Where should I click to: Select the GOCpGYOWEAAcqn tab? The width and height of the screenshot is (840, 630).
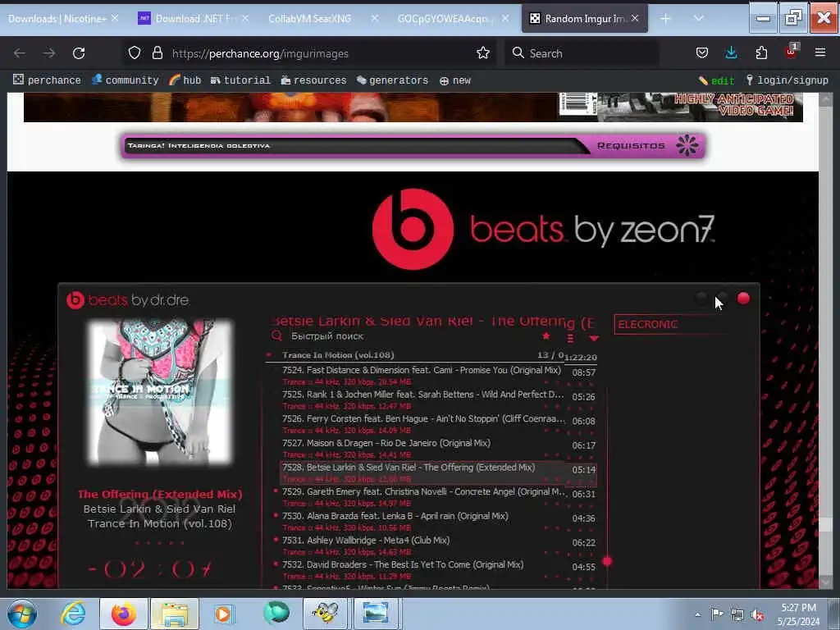(x=444, y=18)
